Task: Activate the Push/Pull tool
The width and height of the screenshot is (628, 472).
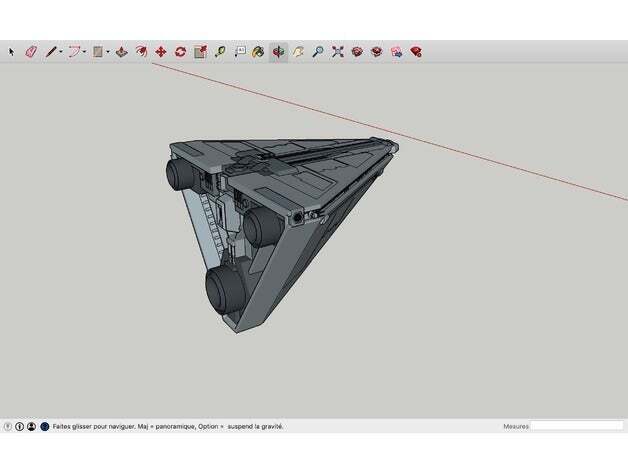Action: click(x=122, y=52)
